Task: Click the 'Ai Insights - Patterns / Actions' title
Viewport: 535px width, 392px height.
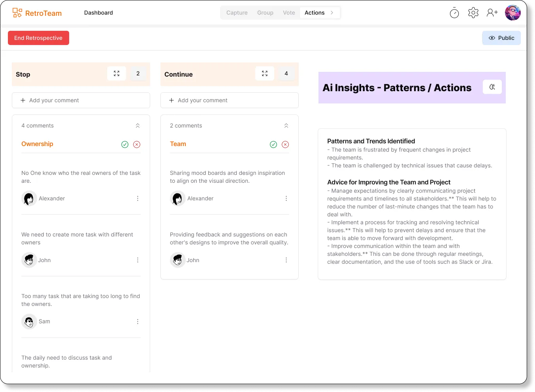Action: click(397, 88)
